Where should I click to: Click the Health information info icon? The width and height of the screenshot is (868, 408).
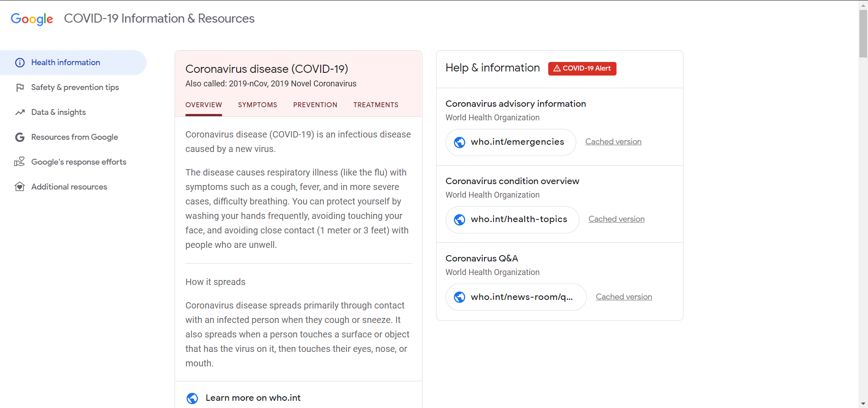[x=20, y=63]
